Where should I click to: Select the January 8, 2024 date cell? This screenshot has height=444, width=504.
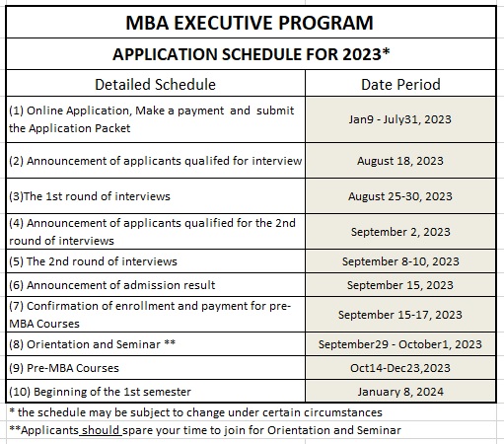(x=400, y=392)
